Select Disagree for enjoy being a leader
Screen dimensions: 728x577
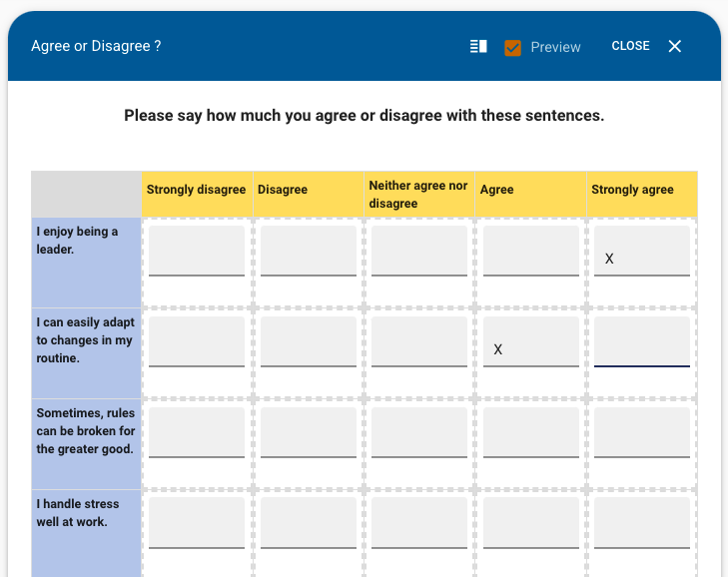click(x=309, y=252)
